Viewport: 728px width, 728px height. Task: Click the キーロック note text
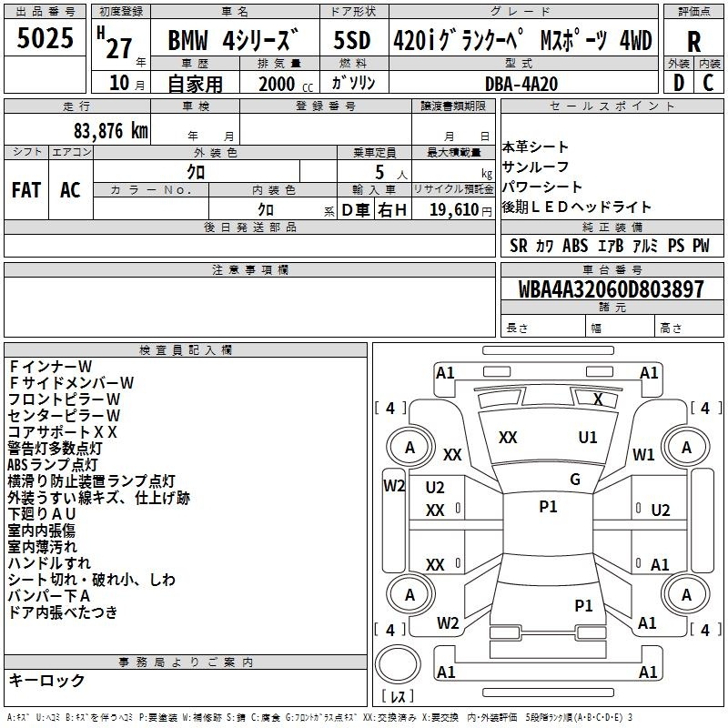click(x=46, y=681)
